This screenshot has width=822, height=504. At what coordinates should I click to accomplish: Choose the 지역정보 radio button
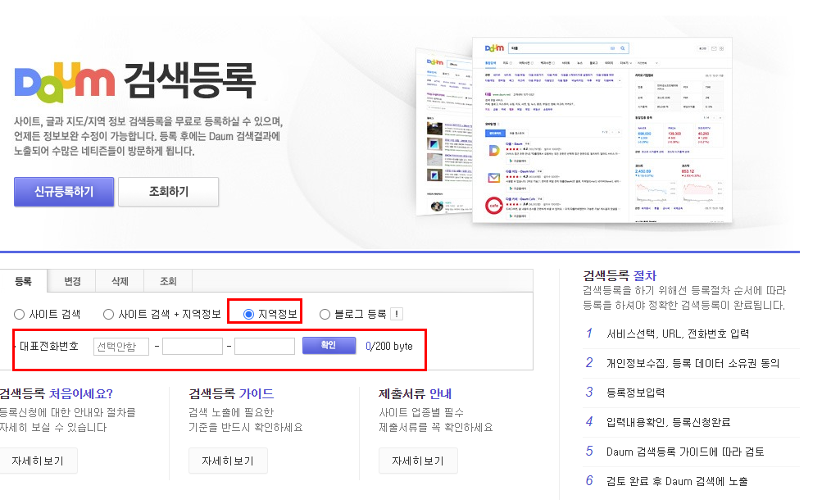pos(249,314)
